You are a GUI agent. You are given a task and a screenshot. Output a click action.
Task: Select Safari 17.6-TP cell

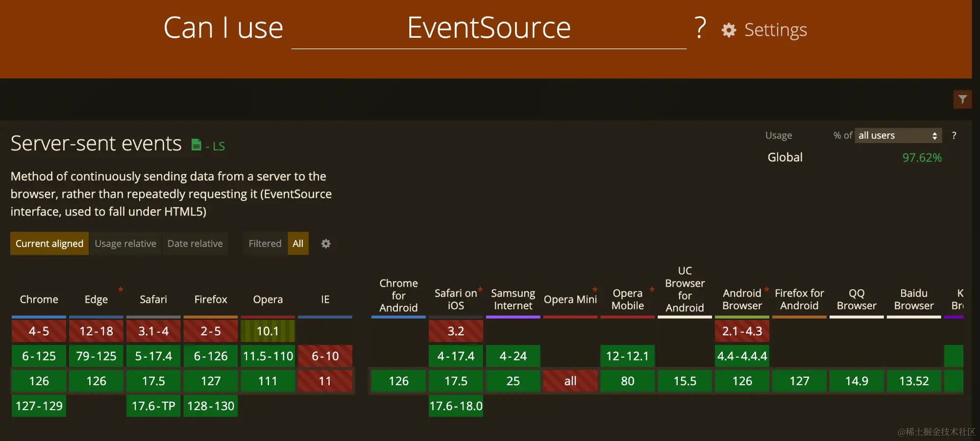[x=153, y=406]
